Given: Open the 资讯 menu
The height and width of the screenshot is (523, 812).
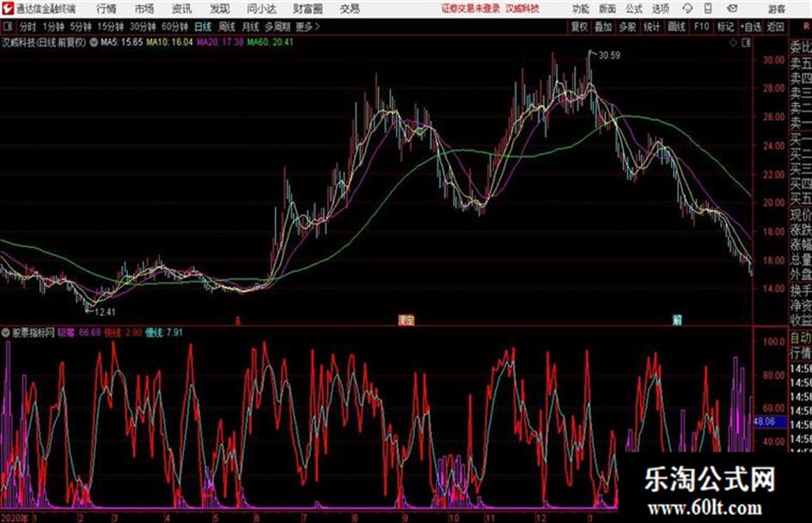Looking at the screenshot, I should 182,9.
